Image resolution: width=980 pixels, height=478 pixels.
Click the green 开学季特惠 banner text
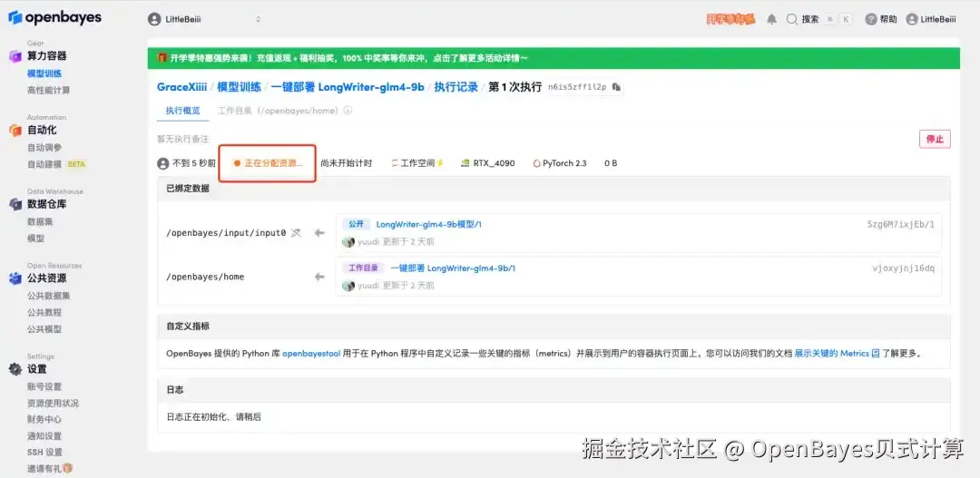point(348,58)
